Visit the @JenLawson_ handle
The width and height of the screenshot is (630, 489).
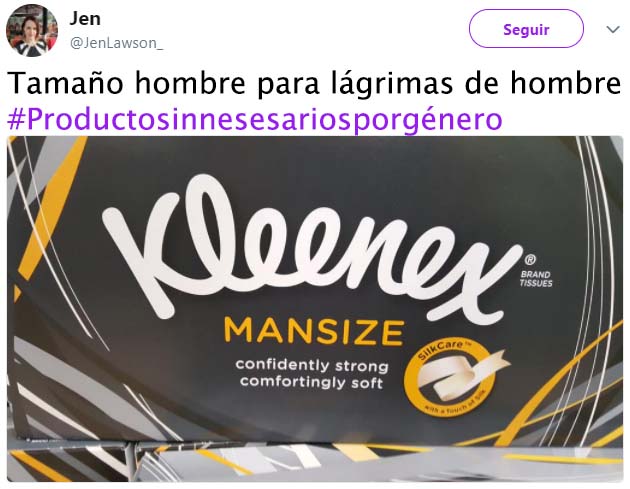116,43
